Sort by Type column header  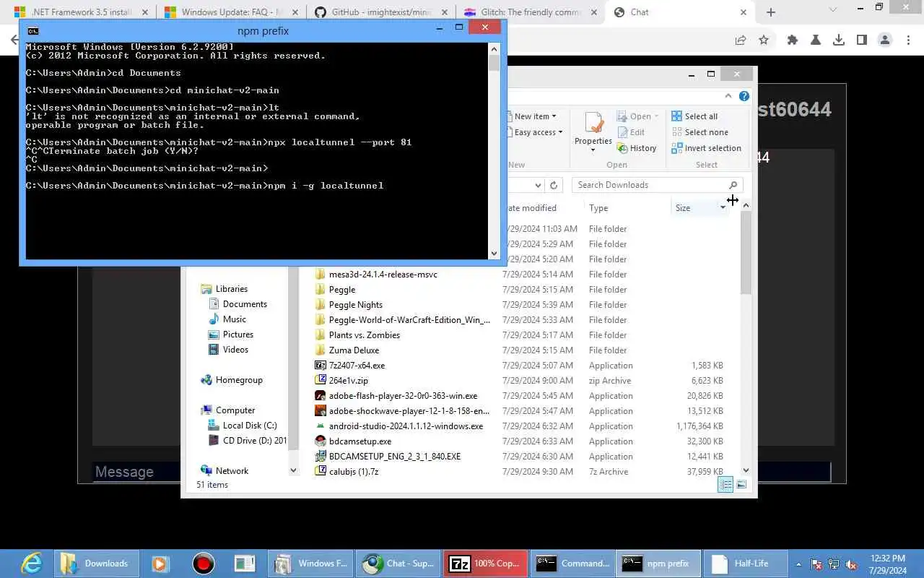(598, 208)
